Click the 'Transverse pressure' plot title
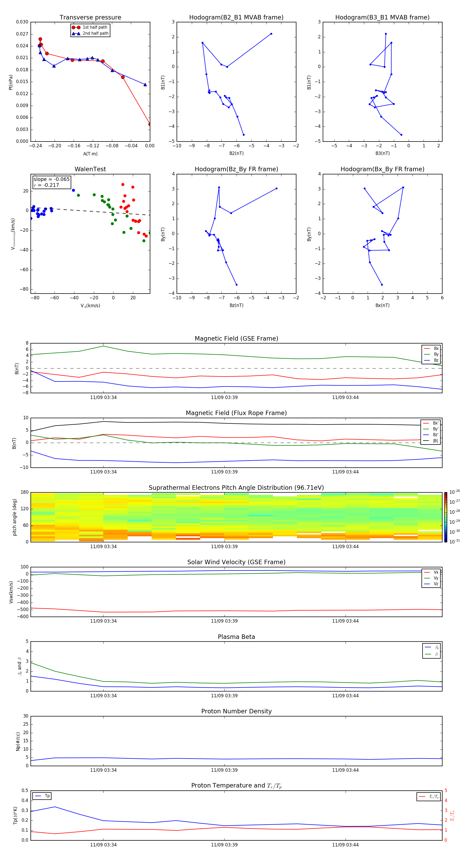 tap(90, 18)
